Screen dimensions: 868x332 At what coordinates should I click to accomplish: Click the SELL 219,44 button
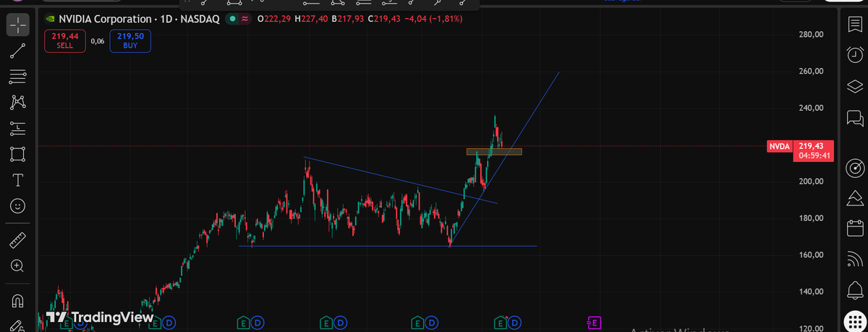(65, 41)
